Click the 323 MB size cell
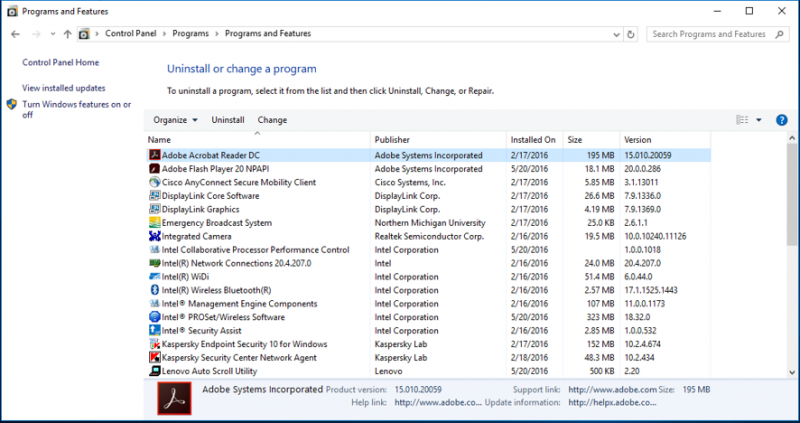 point(601,317)
